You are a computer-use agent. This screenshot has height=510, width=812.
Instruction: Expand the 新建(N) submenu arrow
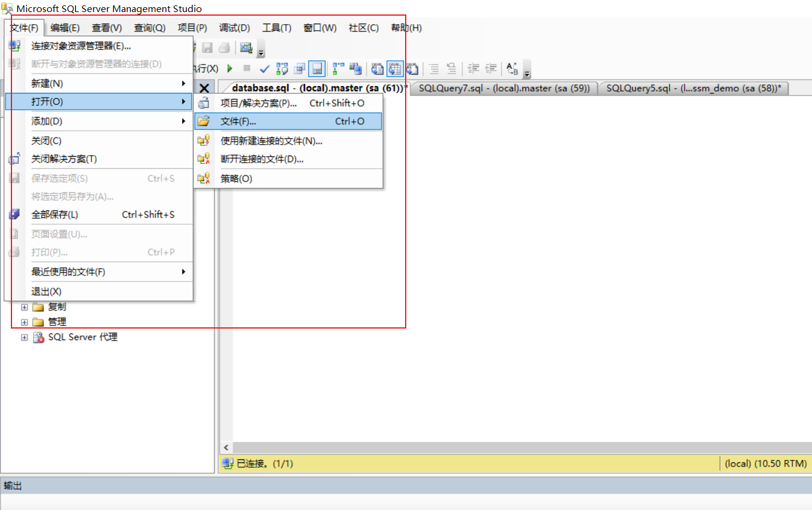[x=183, y=83]
